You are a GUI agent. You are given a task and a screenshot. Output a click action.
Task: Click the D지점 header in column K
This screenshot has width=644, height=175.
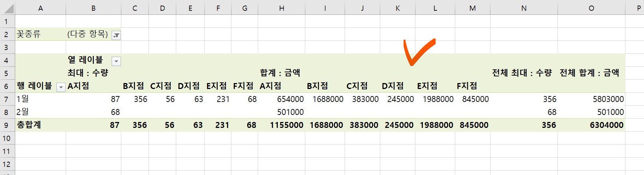pos(393,86)
